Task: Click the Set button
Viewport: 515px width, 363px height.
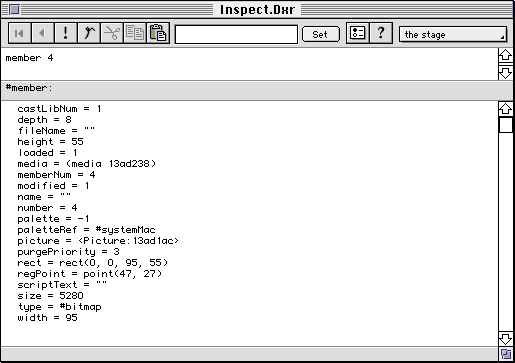Action: click(321, 34)
